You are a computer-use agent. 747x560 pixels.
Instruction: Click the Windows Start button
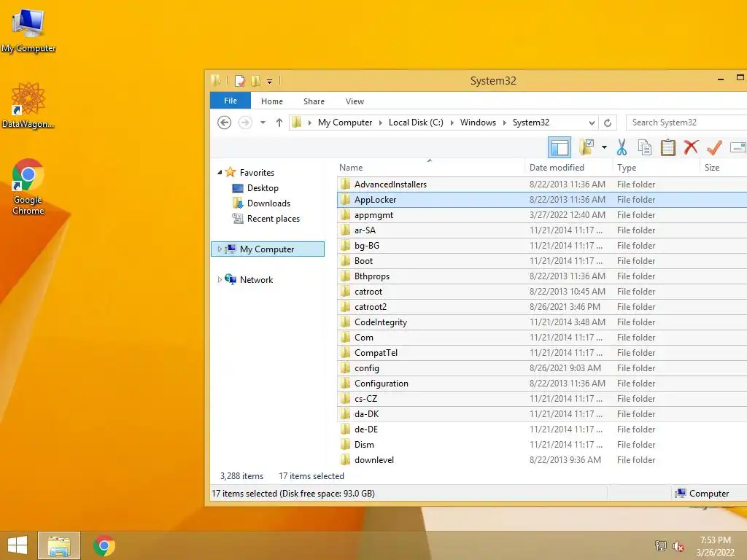click(18, 545)
